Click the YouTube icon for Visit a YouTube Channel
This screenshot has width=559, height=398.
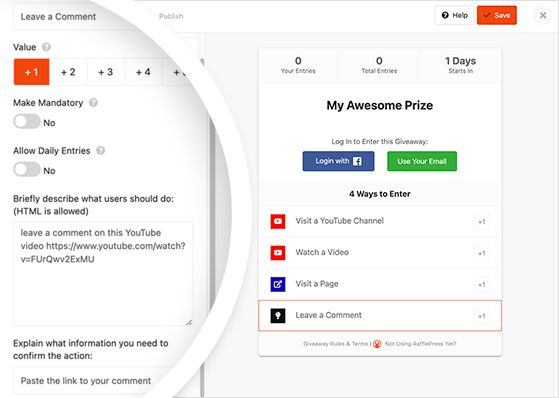coord(278,221)
